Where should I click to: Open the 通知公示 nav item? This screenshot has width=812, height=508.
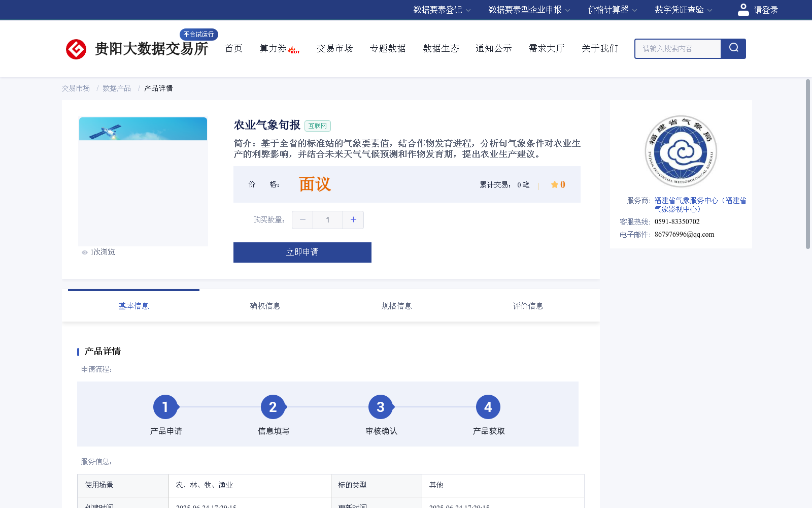494,48
